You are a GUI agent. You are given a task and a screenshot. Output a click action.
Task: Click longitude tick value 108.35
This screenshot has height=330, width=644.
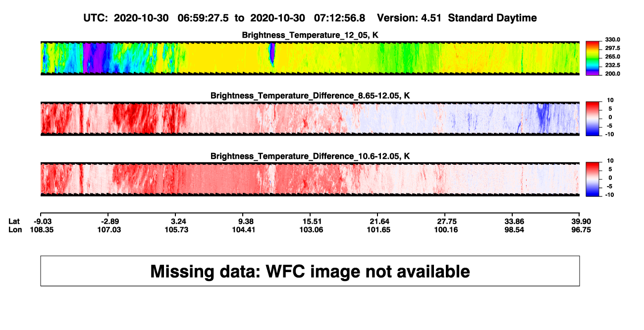pyautogui.click(x=41, y=230)
